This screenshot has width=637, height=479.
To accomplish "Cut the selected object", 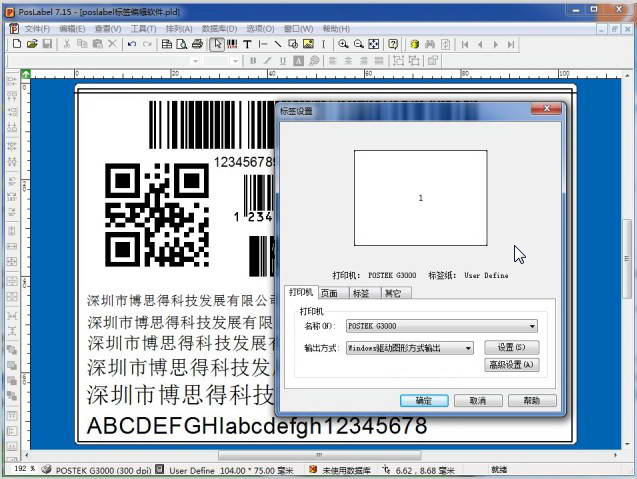I will [x=67, y=44].
